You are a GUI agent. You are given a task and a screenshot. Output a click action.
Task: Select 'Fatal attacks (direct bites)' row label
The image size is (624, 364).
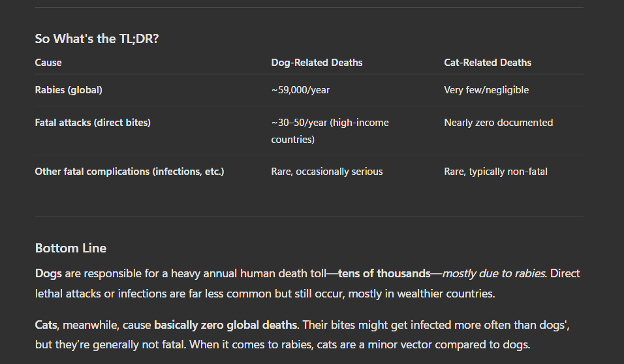(93, 123)
